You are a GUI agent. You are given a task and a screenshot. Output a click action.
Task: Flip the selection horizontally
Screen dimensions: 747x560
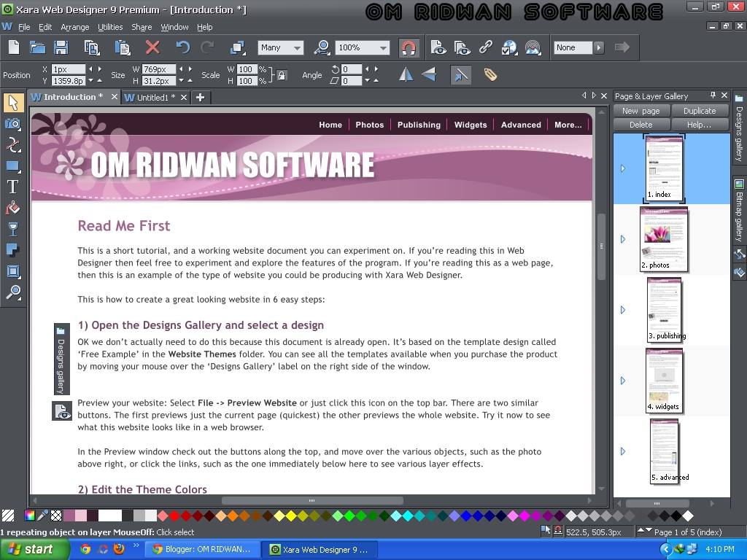pos(406,75)
